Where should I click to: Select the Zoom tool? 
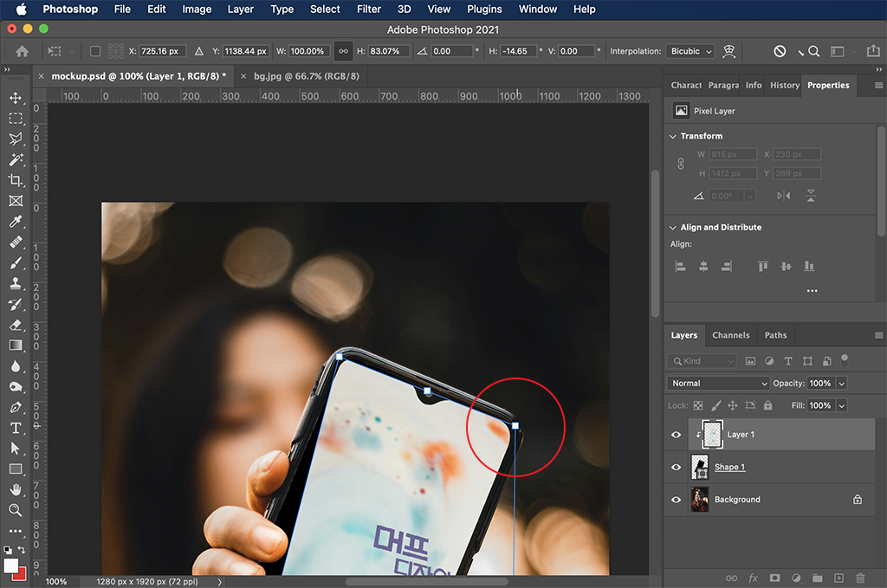(16, 510)
